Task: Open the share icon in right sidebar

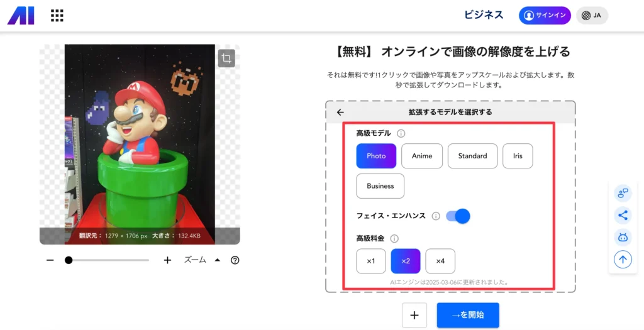Action: coord(623,215)
